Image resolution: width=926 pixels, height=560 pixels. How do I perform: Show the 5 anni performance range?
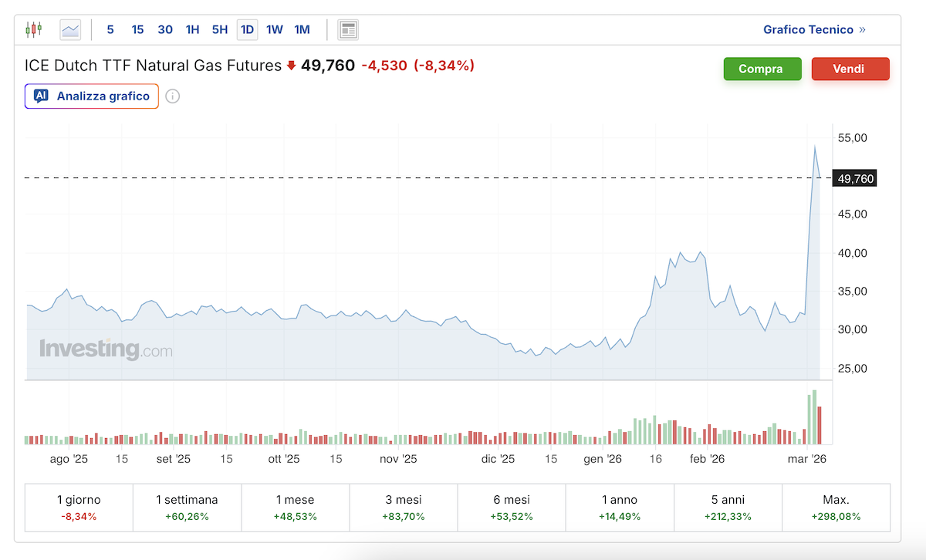tap(728, 508)
